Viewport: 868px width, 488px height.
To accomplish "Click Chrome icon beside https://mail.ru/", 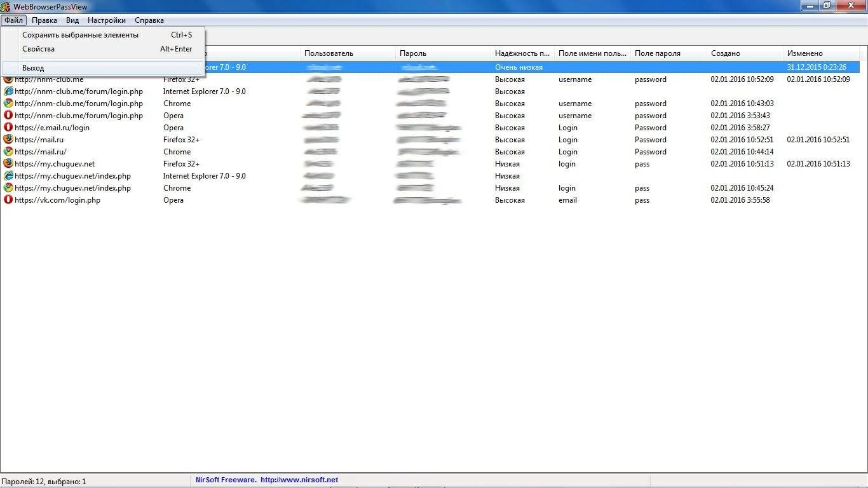I will (x=8, y=152).
